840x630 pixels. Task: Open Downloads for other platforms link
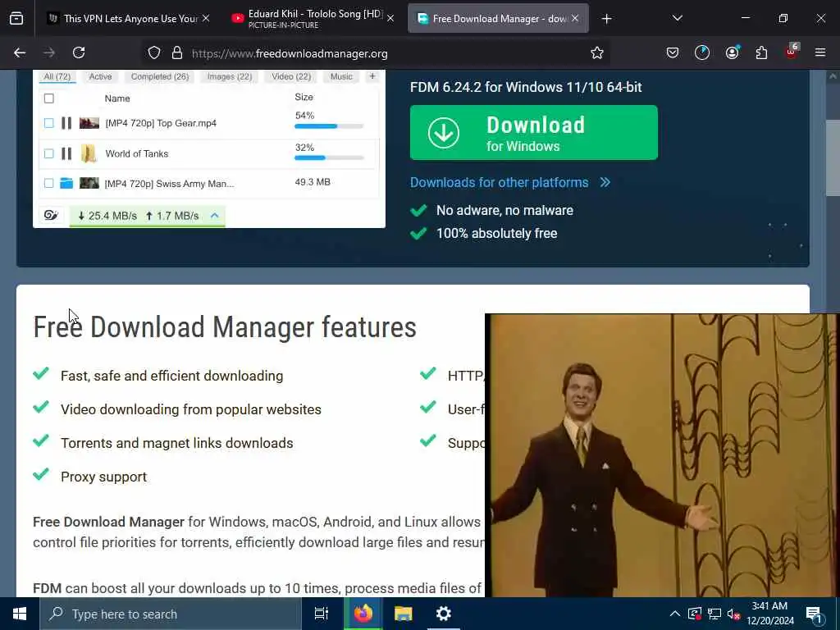[510, 182]
